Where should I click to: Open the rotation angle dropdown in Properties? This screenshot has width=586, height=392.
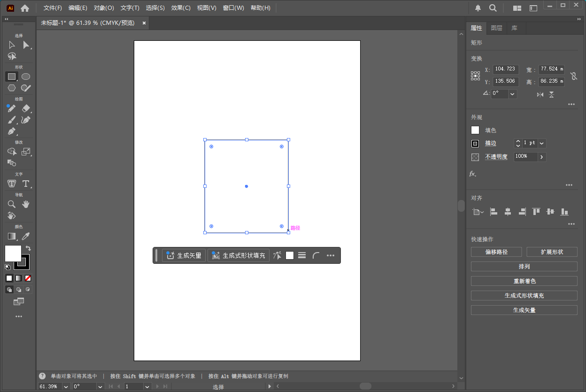click(x=512, y=93)
